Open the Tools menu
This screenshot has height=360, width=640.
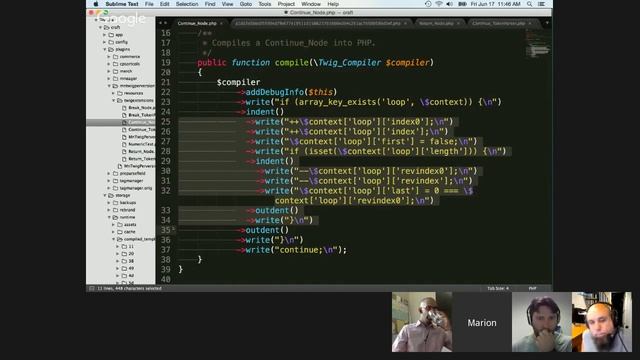tap(264, 4)
